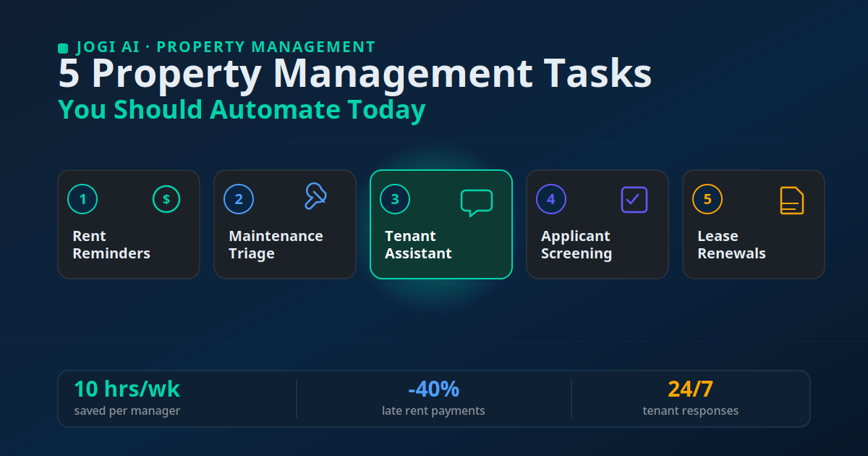Click the JOGI AI · PROPERTY MANAGEMENT label
The image size is (868, 456).
[x=226, y=47]
